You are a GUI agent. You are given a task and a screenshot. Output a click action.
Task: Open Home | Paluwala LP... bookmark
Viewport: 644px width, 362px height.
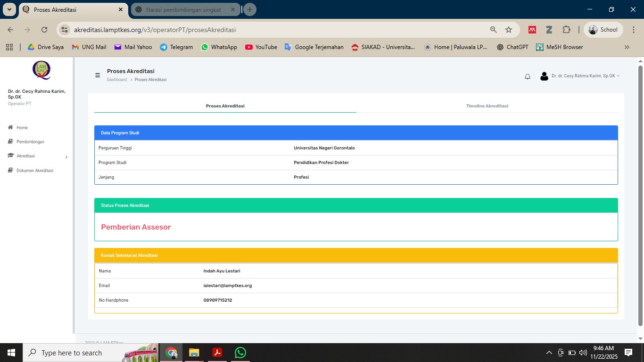tap(455, 47)
